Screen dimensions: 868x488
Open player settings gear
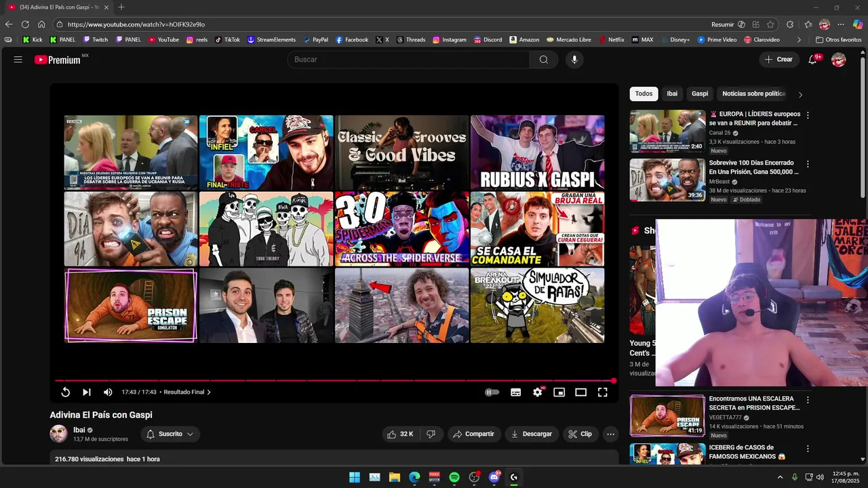click(538, 392)
